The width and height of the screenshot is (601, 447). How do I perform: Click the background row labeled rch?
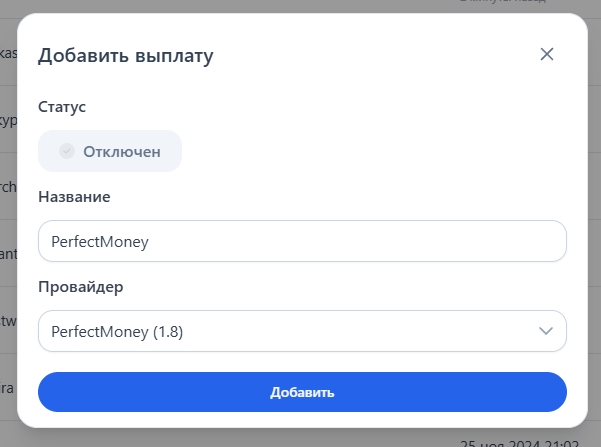tap(9, 187)
